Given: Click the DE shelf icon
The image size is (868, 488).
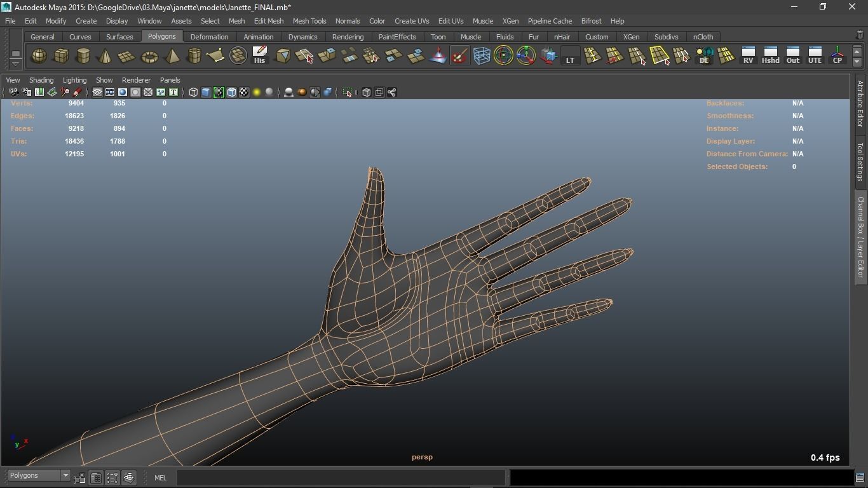Looking at the screenshot, I should click(x=703, y=56).
